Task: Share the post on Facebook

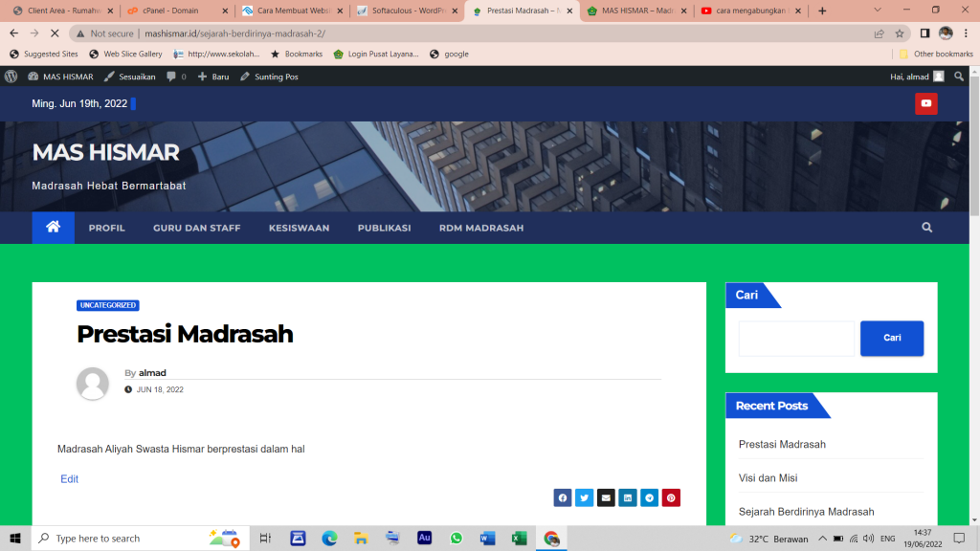Action: tap(562, 497)
